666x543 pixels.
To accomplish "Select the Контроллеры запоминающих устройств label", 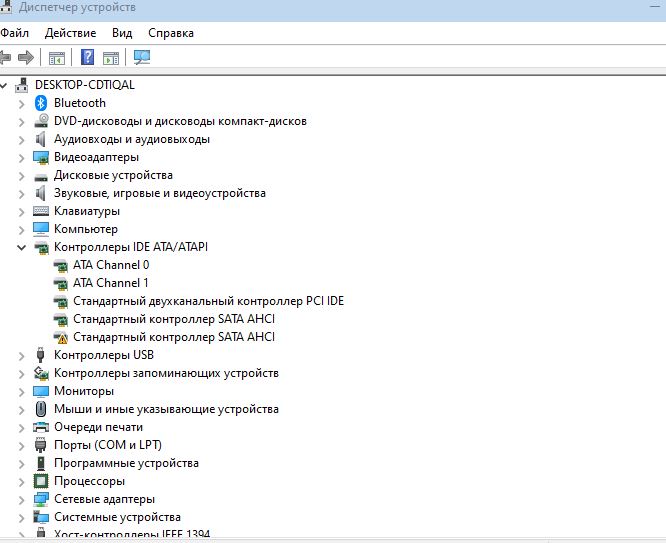I will point(166,373).
